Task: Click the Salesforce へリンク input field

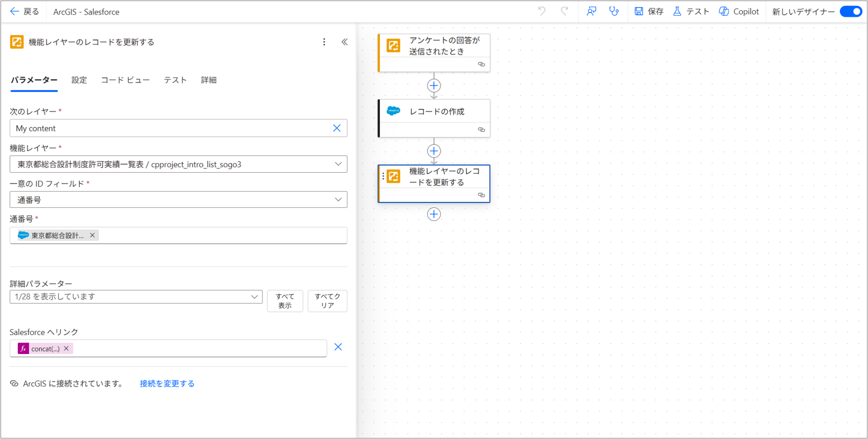Action: 168,349
